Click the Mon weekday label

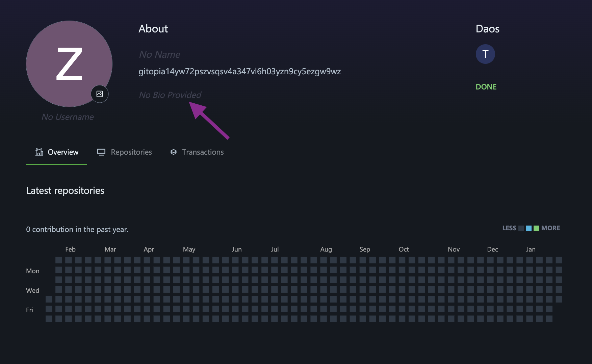tap(32, 271)
